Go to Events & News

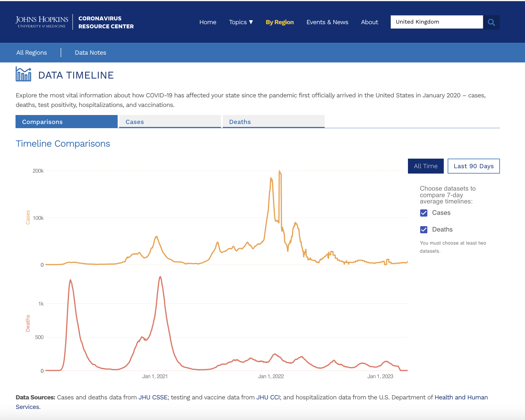[x=327, y=22]
